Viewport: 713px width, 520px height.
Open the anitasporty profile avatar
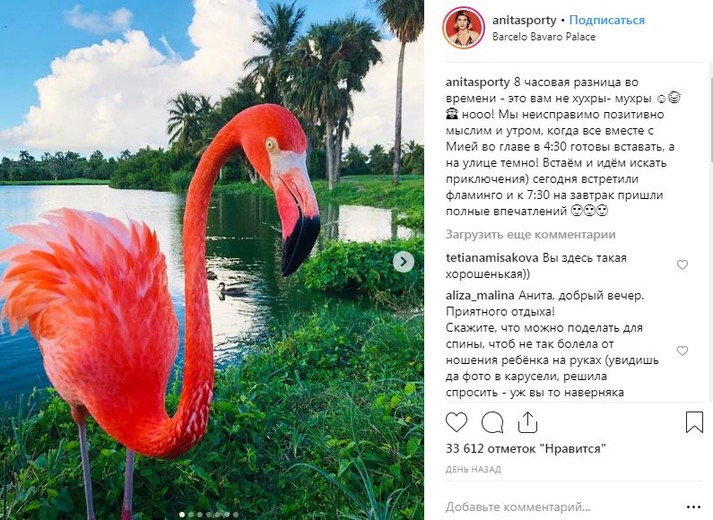click(x=462, y=28)
